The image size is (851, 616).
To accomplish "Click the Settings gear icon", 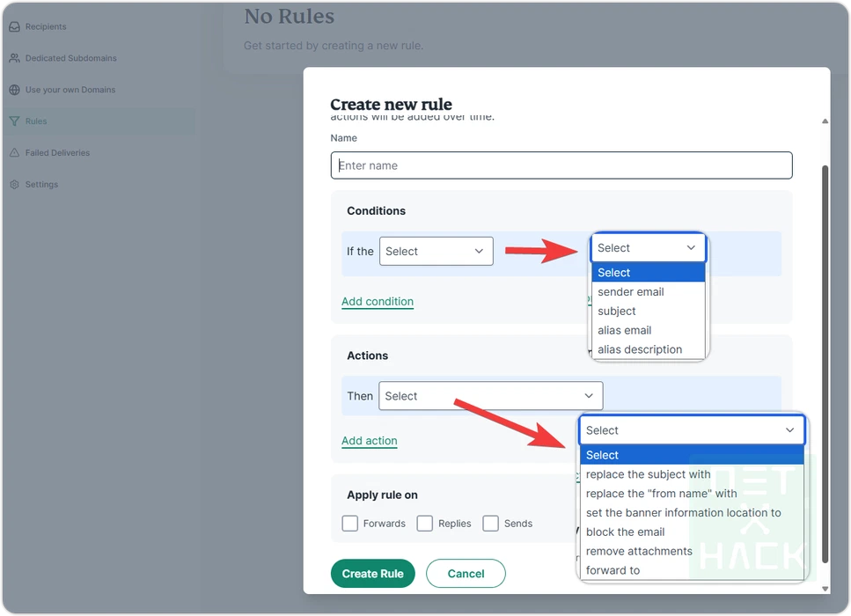I will click(x=14, y=185).
